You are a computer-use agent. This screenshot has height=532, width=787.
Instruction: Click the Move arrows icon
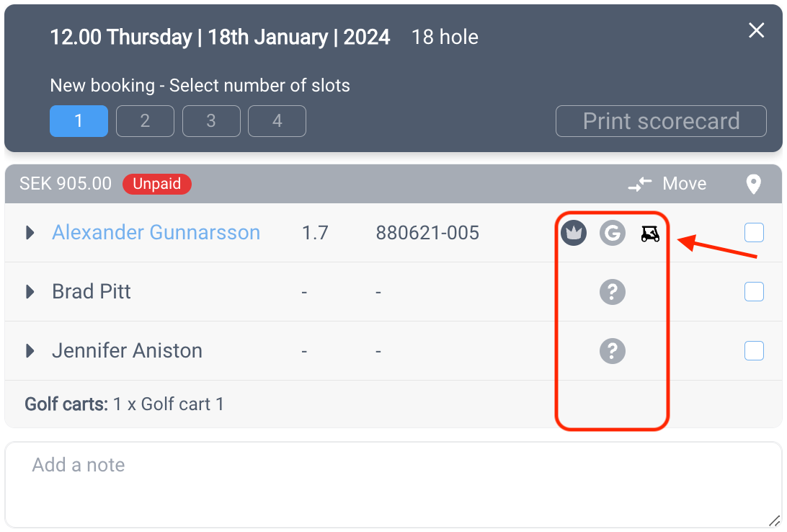tap(640, 185)
